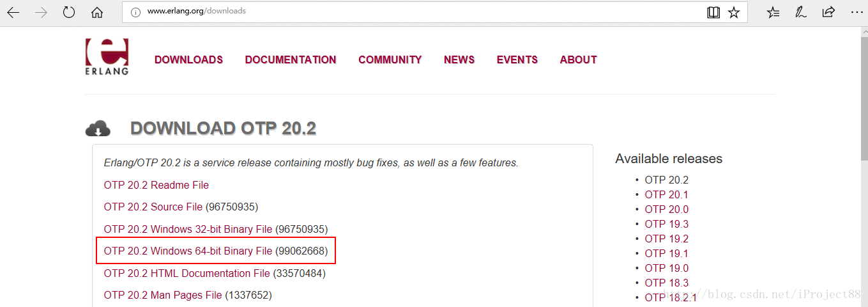Open the COMMUNITY navigation menu

[x=390, y=59]
